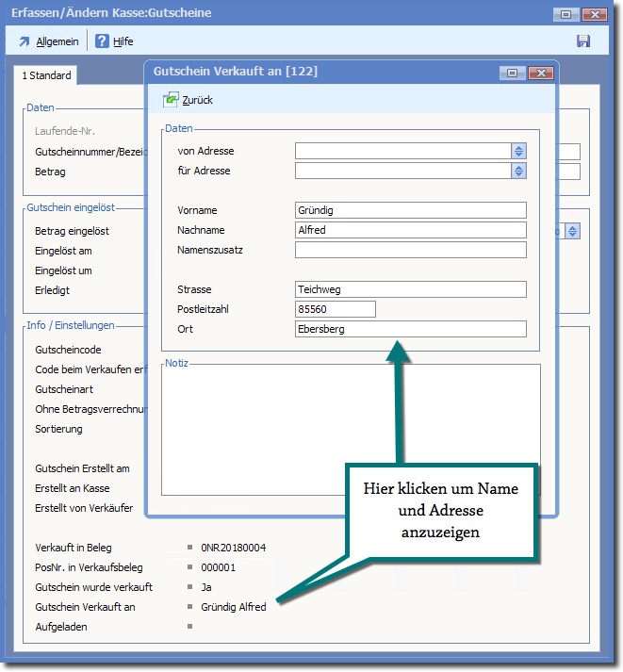Click the main window's maximize button
Viewport: 623px width, 672px height.
[x=566, y=13]
